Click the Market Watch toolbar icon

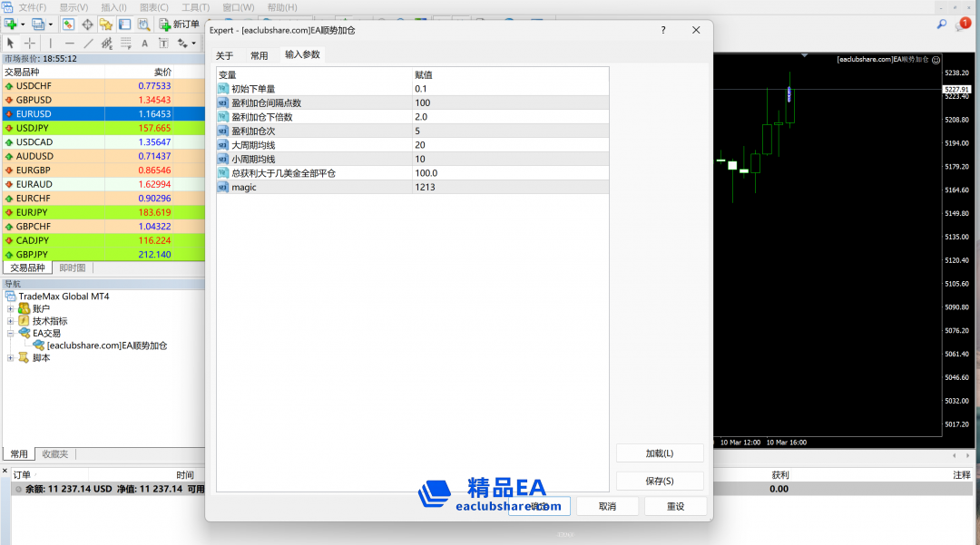click(68, 24)
